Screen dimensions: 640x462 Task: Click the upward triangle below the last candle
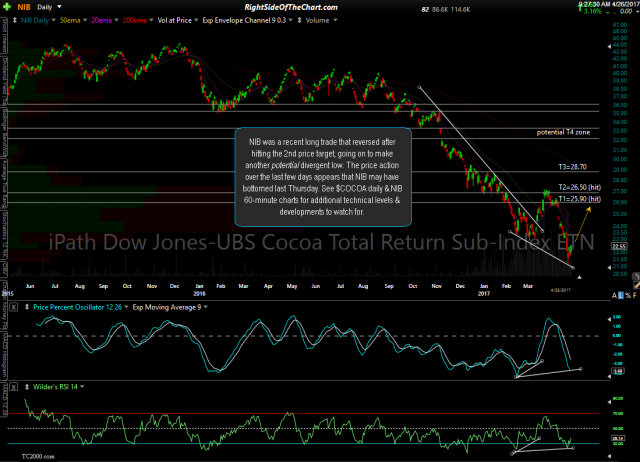(579, 277)
